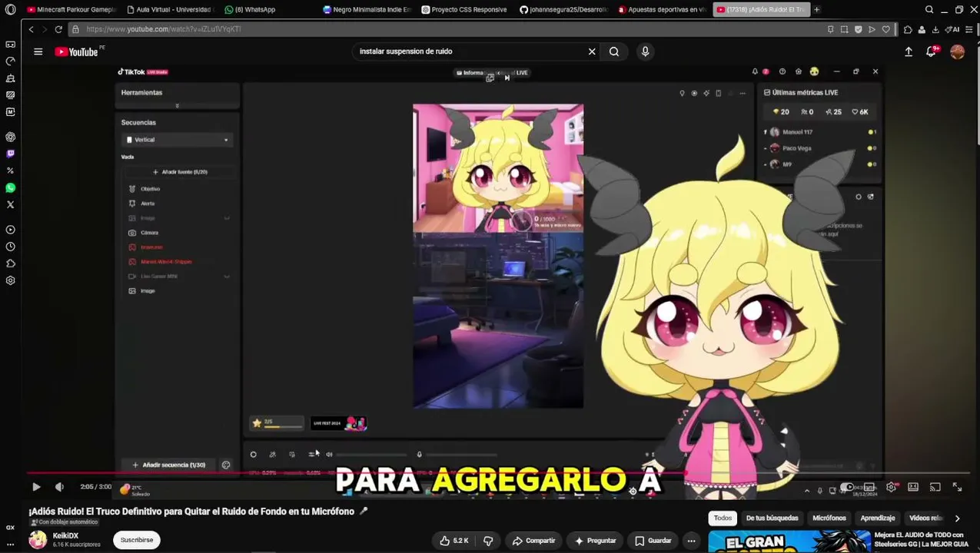The width and height of the screenshot is (980, 553).
Task: Click the Guardar save button
Action: pyautogui.click(x=653, y=541)
